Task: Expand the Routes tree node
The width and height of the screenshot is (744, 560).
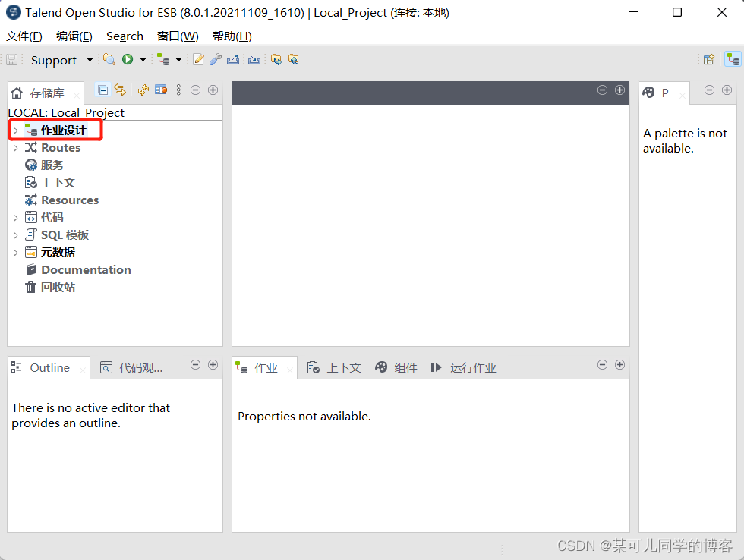Action: tap(16, 148)
